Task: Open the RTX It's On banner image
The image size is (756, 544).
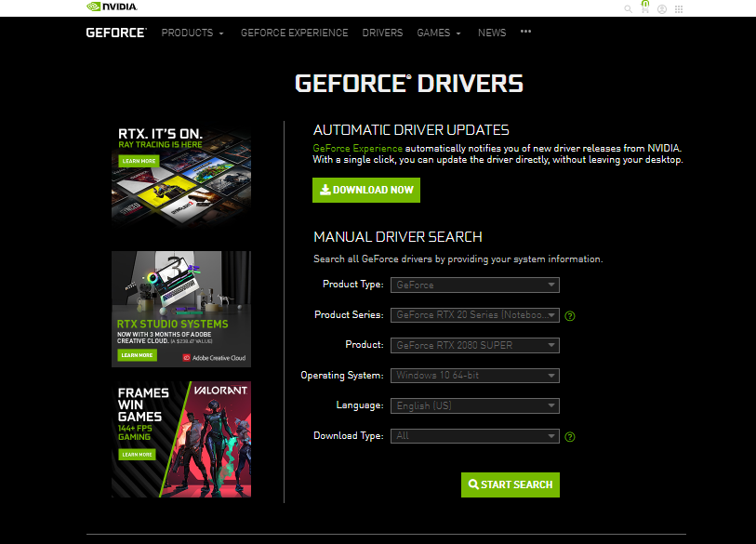Action: [x=181, y=177]
